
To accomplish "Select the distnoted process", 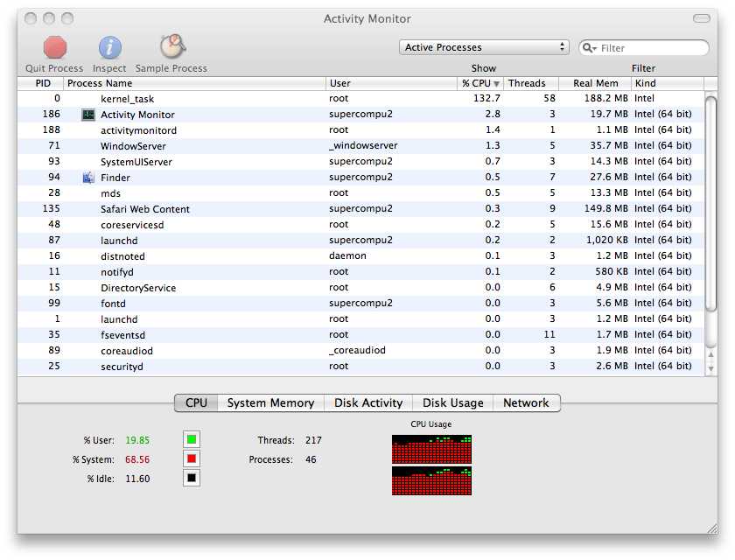I will (x=360, y=255).
